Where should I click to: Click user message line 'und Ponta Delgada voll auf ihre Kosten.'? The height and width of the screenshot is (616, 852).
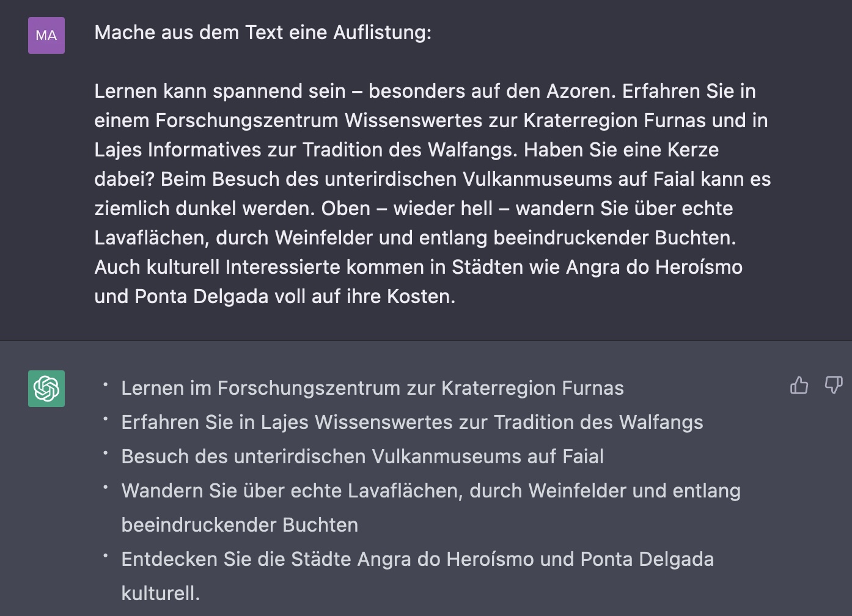click(x=275, y=296)
